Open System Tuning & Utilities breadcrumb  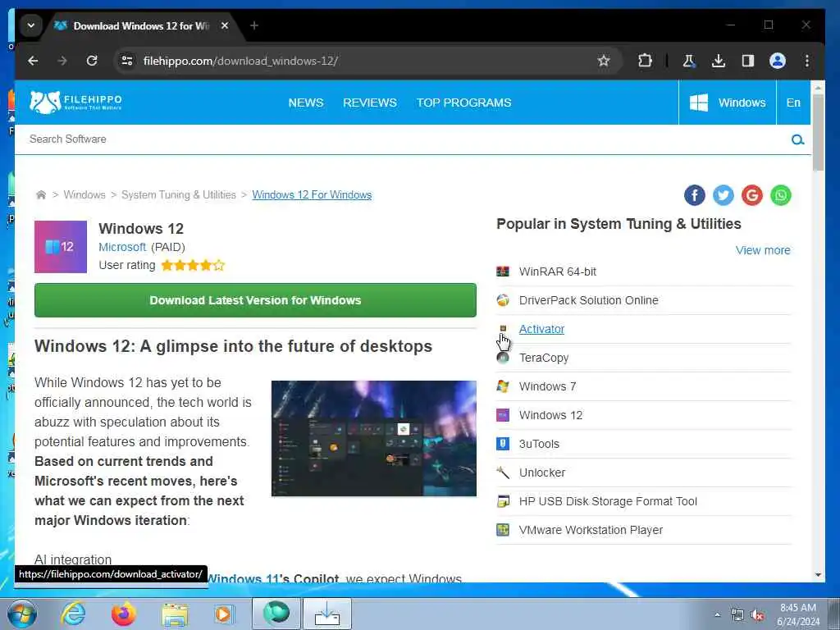178,195
